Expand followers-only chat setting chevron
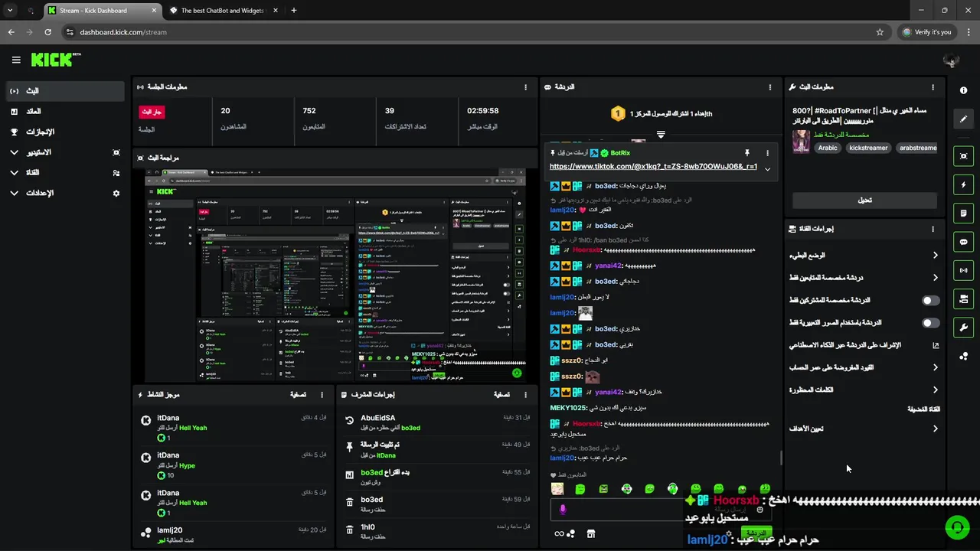Viewport: 980px width, 551px height. pos(935,278)
